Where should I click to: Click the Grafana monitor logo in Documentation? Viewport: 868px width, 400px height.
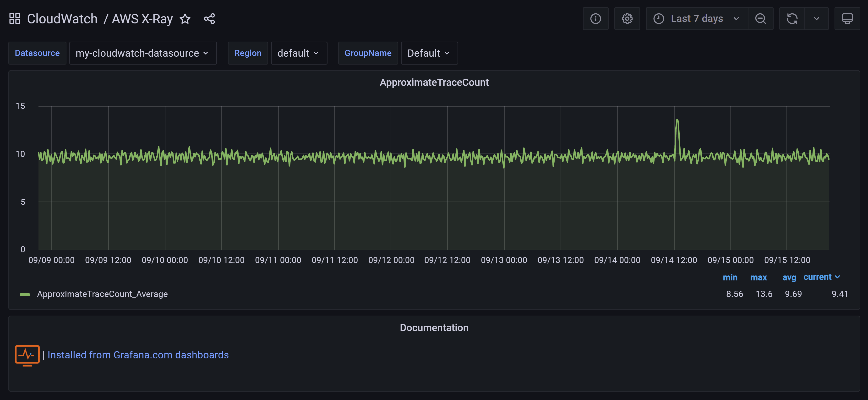[x=27, y=355]
